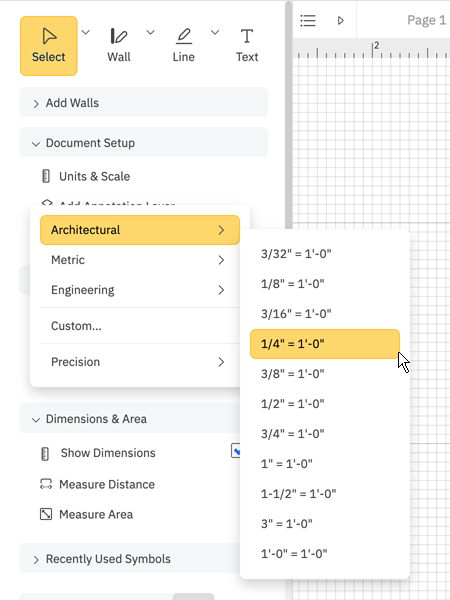450x600 pixels.
Task: Click the Precision submenu chevron
Action: point(221,362)
